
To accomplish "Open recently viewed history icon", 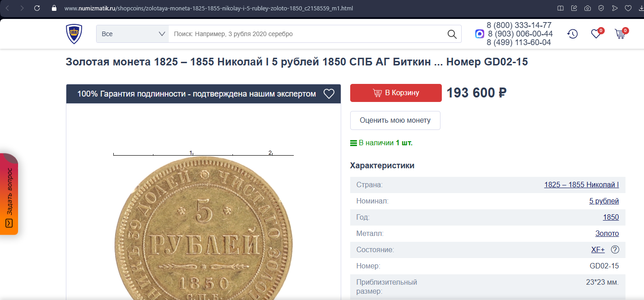I will point(572,34).
